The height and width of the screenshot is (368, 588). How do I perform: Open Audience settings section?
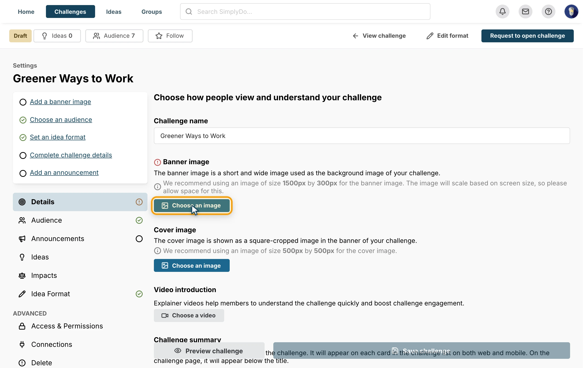pos(80,220)
